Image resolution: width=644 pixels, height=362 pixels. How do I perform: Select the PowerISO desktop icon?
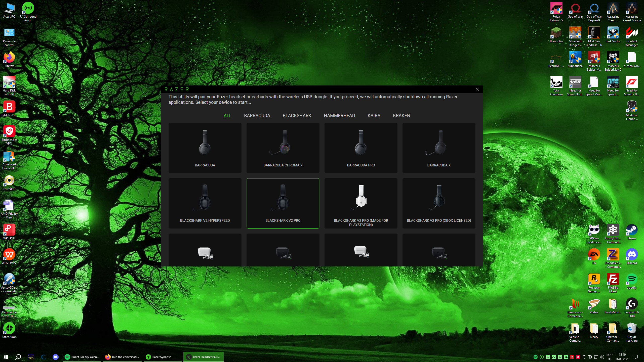point(9,183)
